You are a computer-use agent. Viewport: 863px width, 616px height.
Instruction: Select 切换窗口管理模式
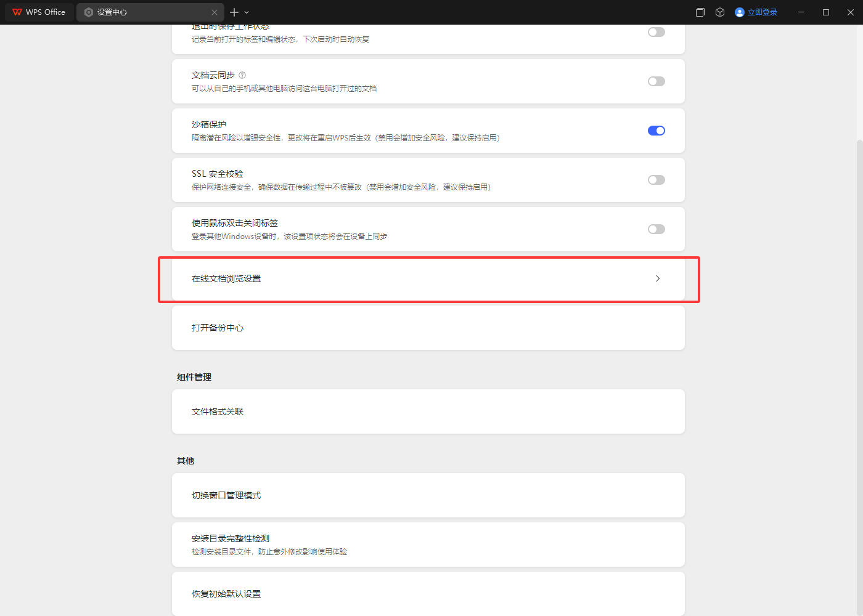point(226,495)
